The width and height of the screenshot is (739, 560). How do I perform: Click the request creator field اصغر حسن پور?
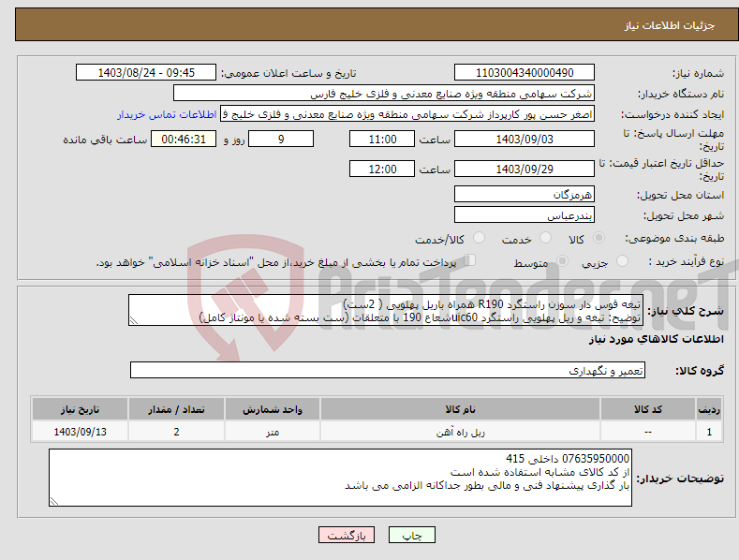(x=407, y=114)
